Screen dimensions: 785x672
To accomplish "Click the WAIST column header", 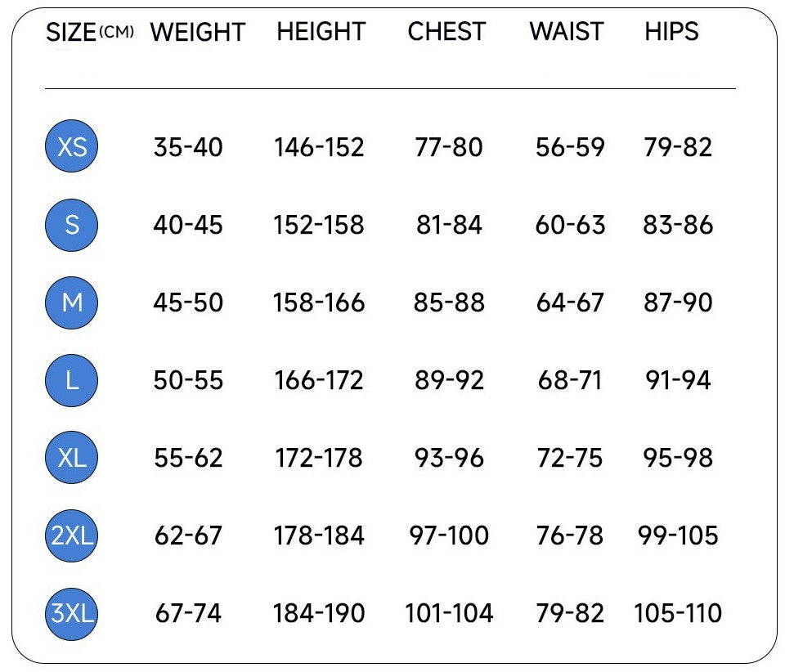I will [568, 32].
